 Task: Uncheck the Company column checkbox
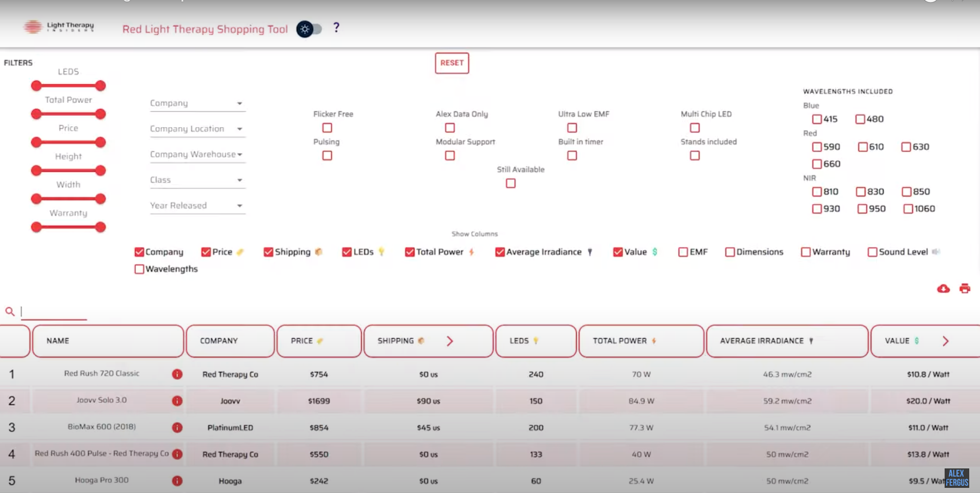pos(139,252)
